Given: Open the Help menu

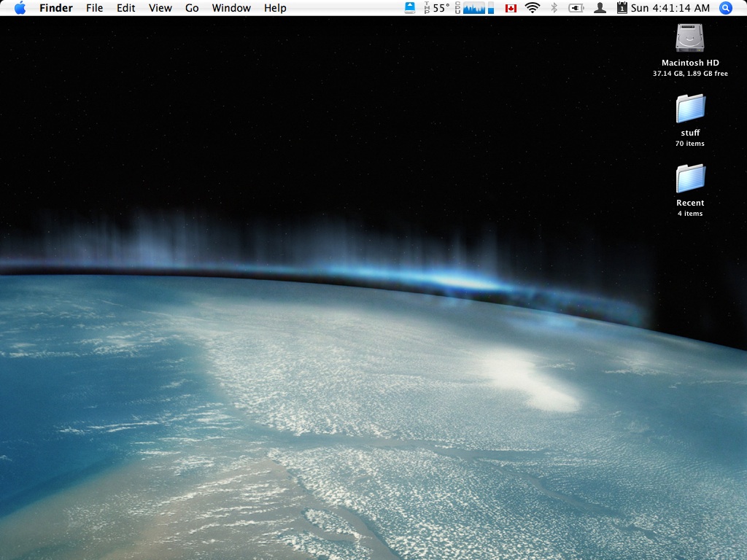Looking at the screenshot, I should coord(275,8).
